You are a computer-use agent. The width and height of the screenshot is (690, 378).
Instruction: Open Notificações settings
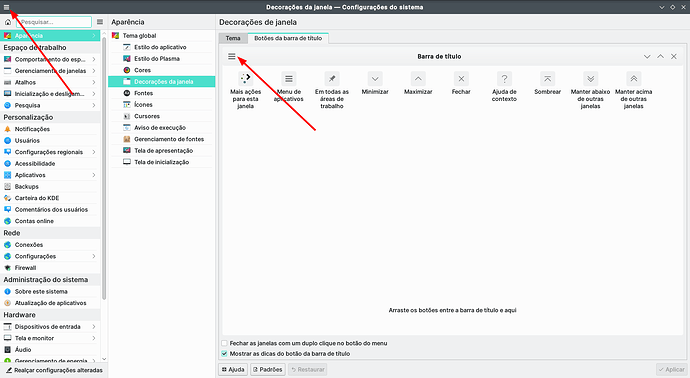pos(50,129)
